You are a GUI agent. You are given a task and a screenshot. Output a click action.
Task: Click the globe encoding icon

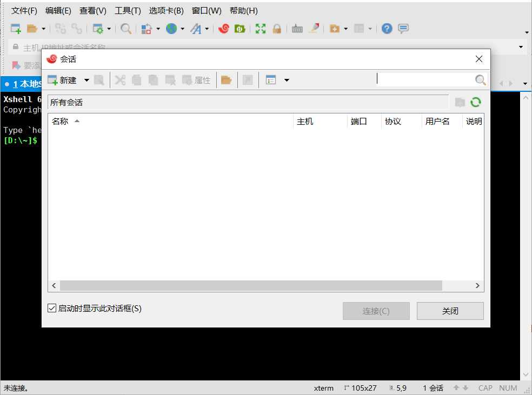tap(171, 29)
